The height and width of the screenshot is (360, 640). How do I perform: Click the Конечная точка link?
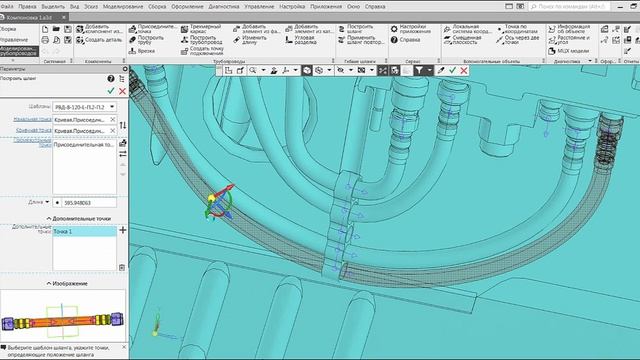34,130
